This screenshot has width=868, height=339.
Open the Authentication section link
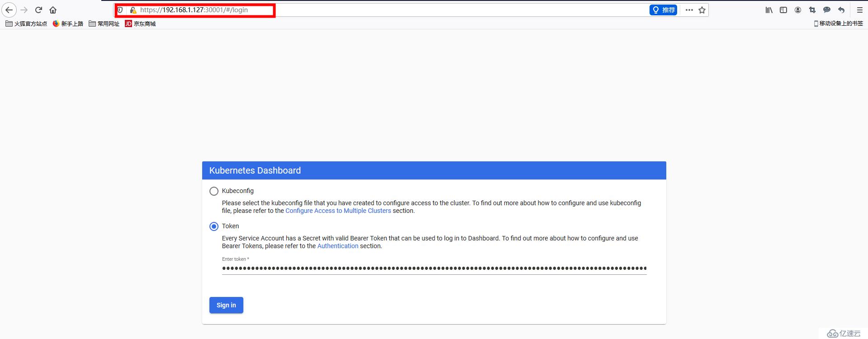(x=338, y=246)
